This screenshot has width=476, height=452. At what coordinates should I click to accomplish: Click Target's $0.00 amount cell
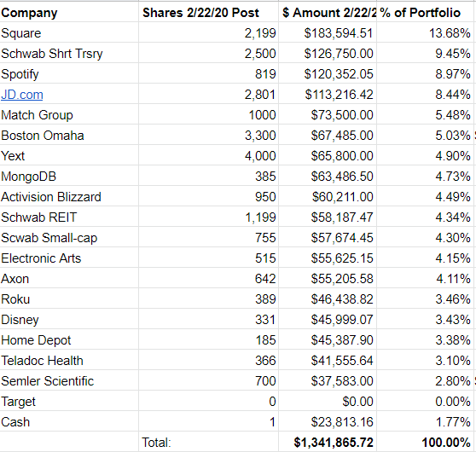click(328, 402)
